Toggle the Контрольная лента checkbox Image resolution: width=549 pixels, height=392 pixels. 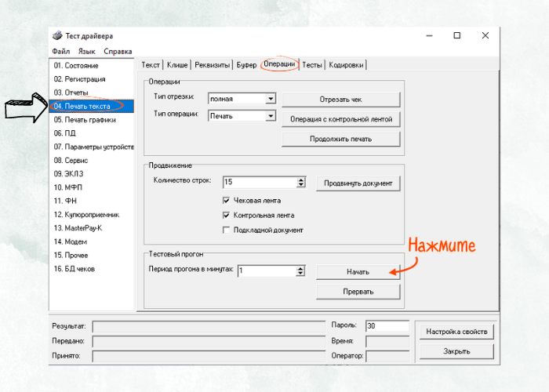226,216
